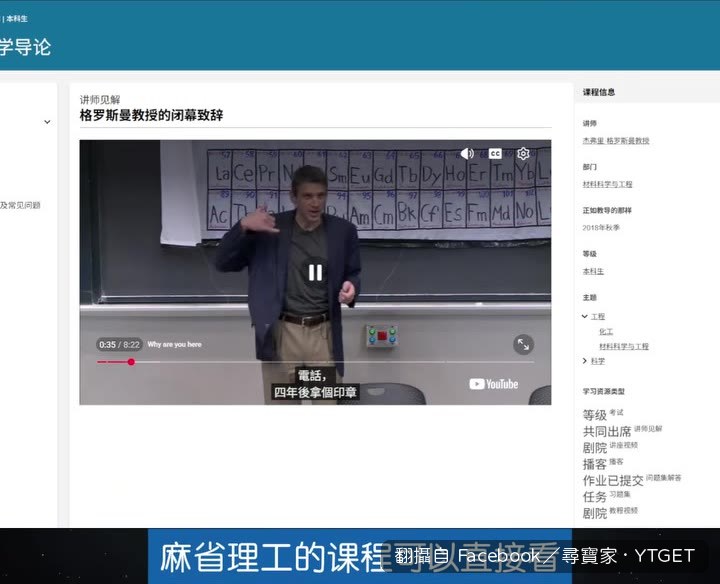Image resolution: width=720 pixels, height=584 pixels.
Task: Click 作业已提交 问题集解答 resource type
Action: point(632,480)
